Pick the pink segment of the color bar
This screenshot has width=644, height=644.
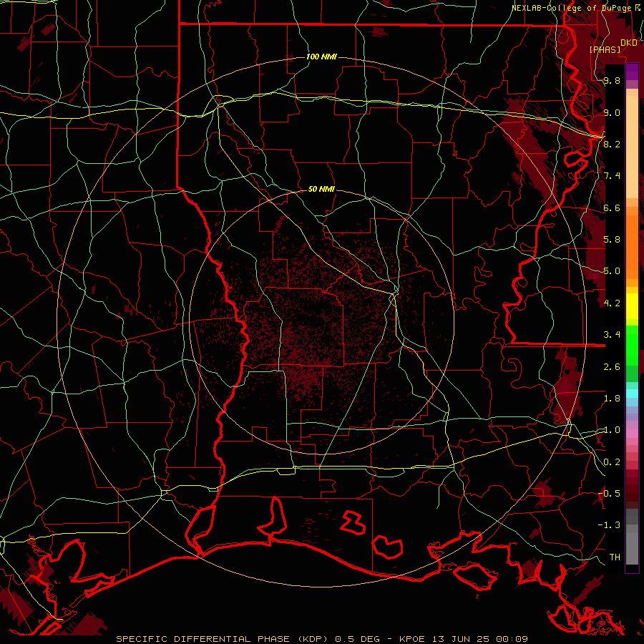[x=632, y=434]
